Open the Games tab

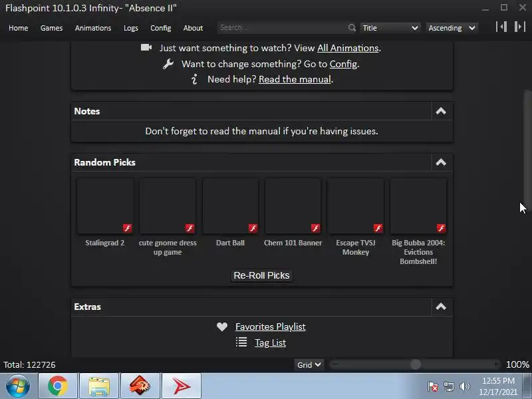(52, 28)
